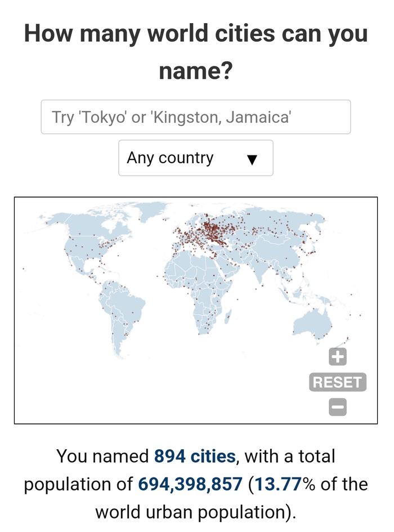Open the 'Any country' dropdown
The width and height of the screenshot is (394, 532).
[x=195, y=158]
